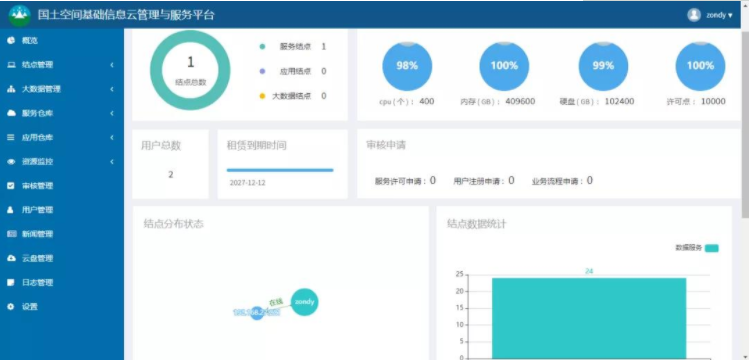This screenshot has width=751, height=360.
Task: Click the 资源监控 eye icon
Action: tap(11, 162)
